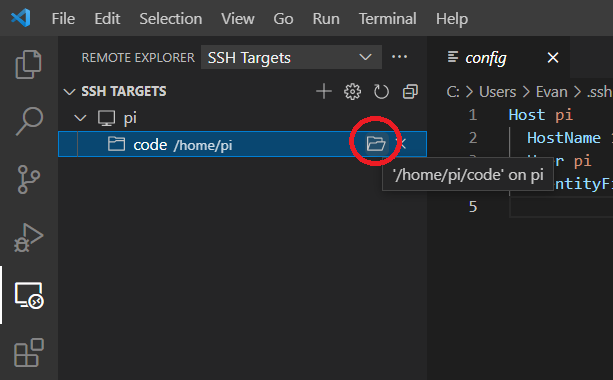Open the Explorer view in activity bar
This screenshot has width=613, height=380.
coord(28,65)
